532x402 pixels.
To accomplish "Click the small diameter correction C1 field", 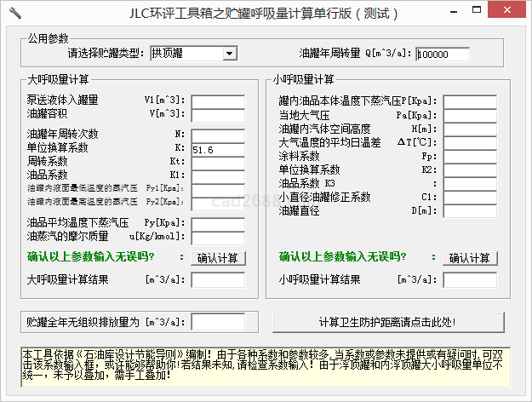I will [x=469, y=198].
